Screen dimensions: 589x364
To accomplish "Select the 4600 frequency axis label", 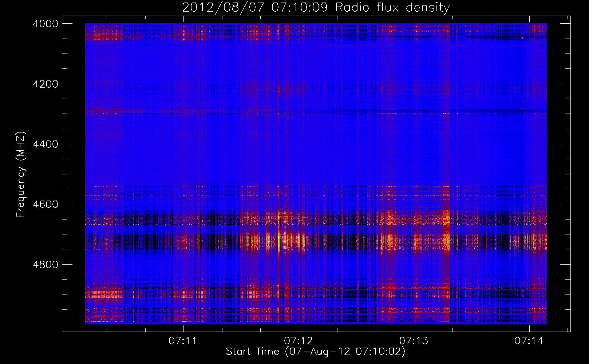I will 46,204.
